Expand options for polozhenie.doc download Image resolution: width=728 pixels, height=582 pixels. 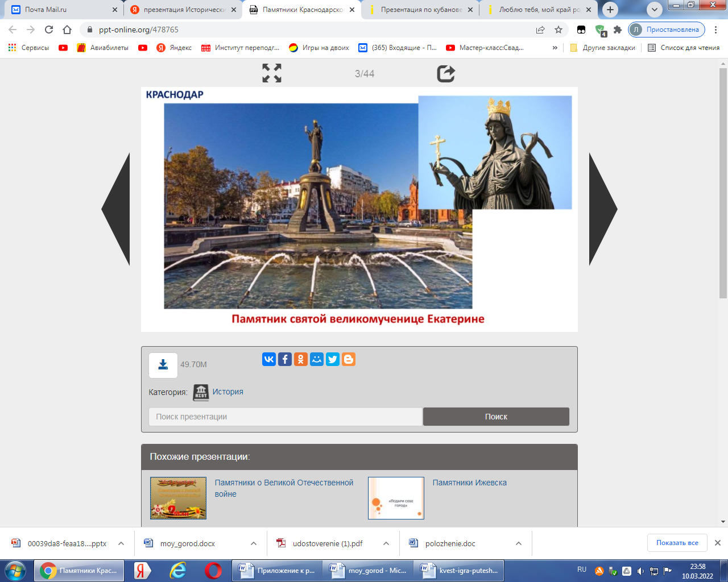click(519, 543)
